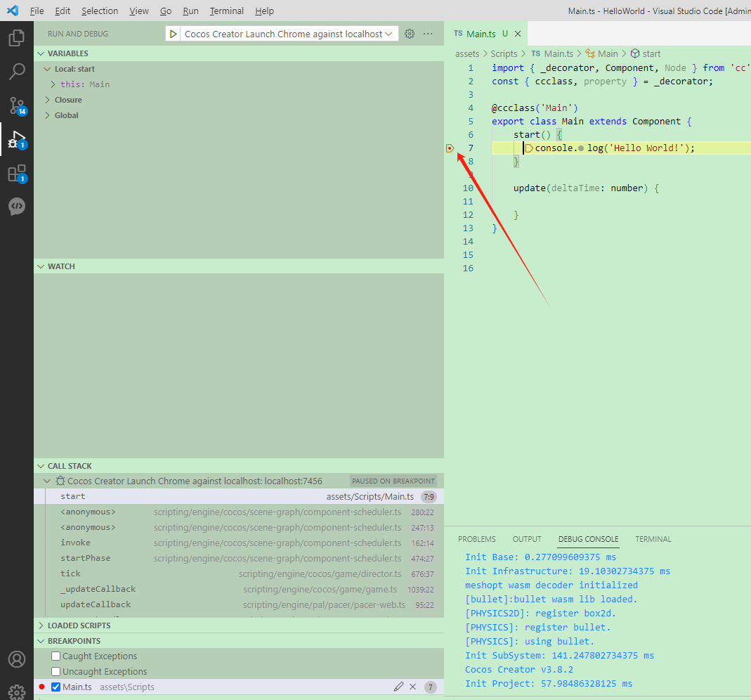Open the Selection menu

click(100, 11)
